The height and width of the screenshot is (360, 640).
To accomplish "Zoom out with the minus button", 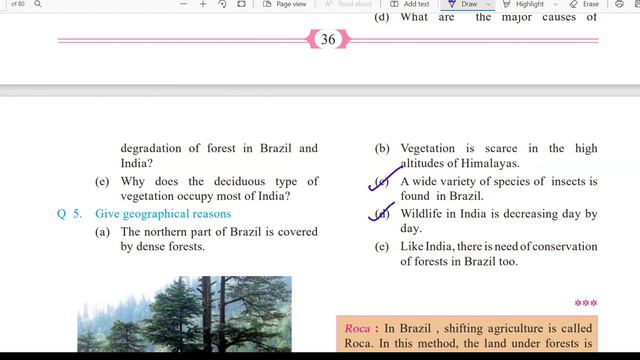I will 184,4.
